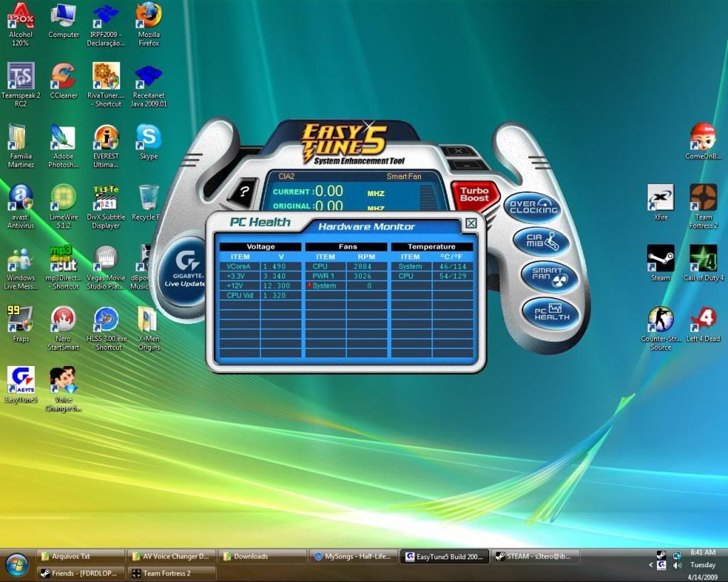Select the Receitanet Java 2009.01 icon
This screenshot has height=582, width=728.
coord(149,86)
